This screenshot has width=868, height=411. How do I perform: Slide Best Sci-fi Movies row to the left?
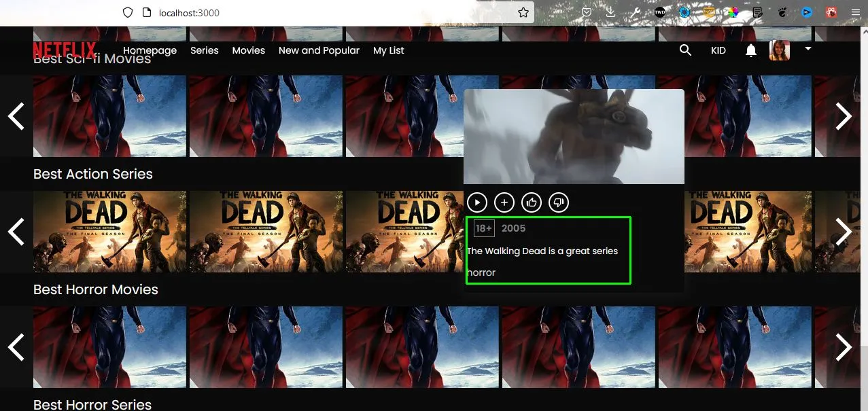[16, 116]
